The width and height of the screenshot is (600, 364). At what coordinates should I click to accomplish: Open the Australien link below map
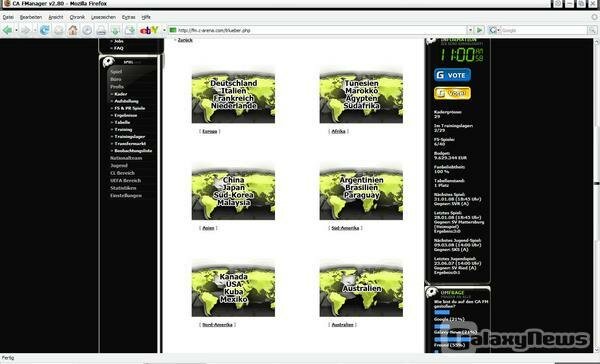[x=342, y=325]
